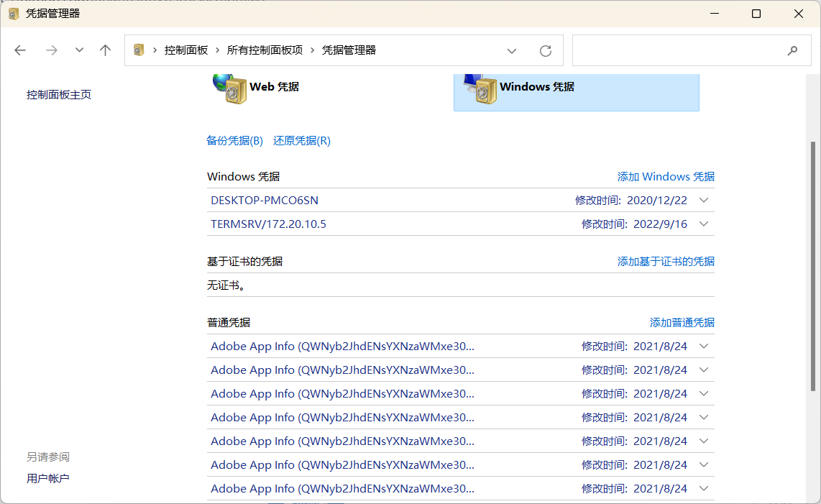The height and width of the screenshot is (504, 821).
Task: Expand the TERMSRV/172.20.10.5 credential chevron
Action: 704,224
